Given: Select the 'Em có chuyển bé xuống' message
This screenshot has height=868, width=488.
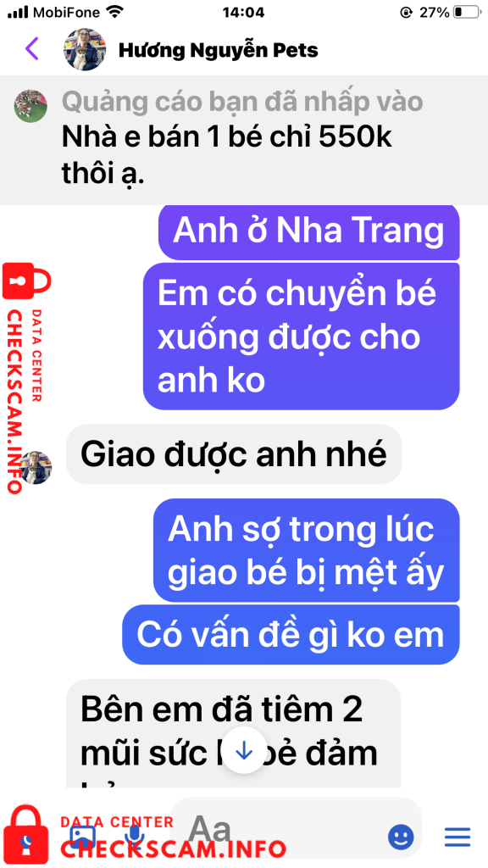Looking at the screenshot, I should click(x=301, y=336).
